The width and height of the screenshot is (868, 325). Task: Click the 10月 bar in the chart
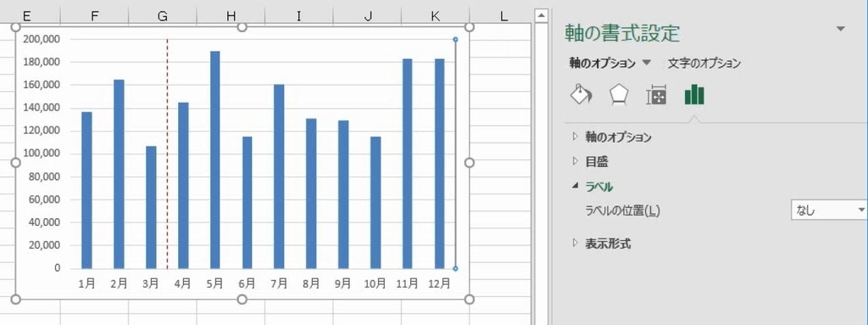click(x=376, y=203)
